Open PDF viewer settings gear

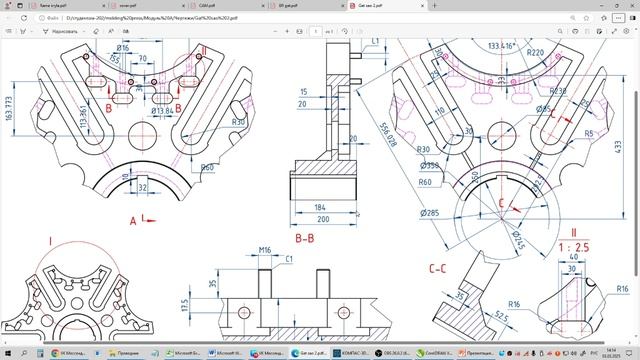pyautogui.click(x=627, y=31)
